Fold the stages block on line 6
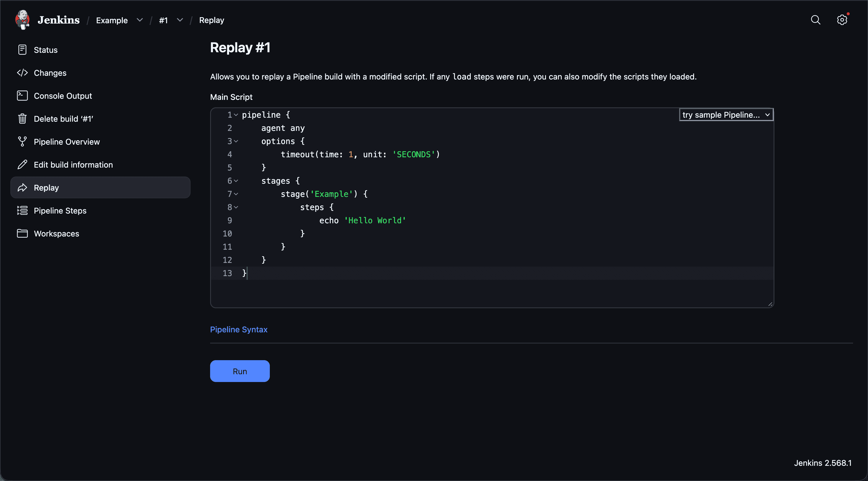868x481 pixels. tap(236, 181)
